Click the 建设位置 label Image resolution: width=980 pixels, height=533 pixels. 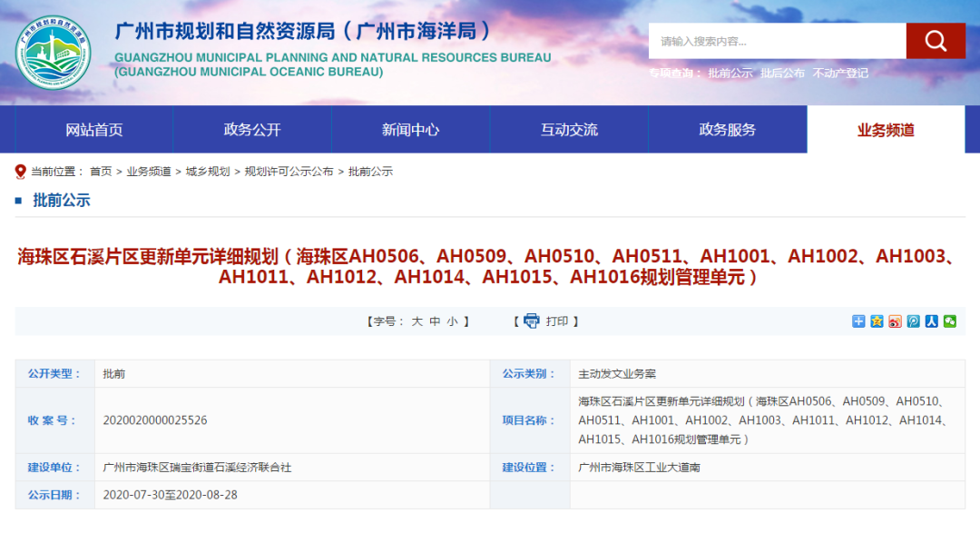tap(529, 468)
